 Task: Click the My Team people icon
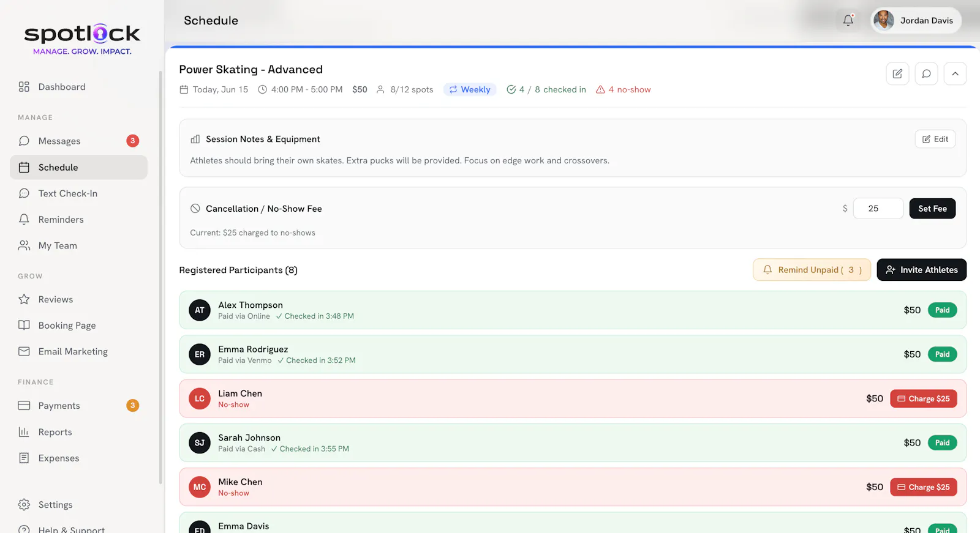24,245
